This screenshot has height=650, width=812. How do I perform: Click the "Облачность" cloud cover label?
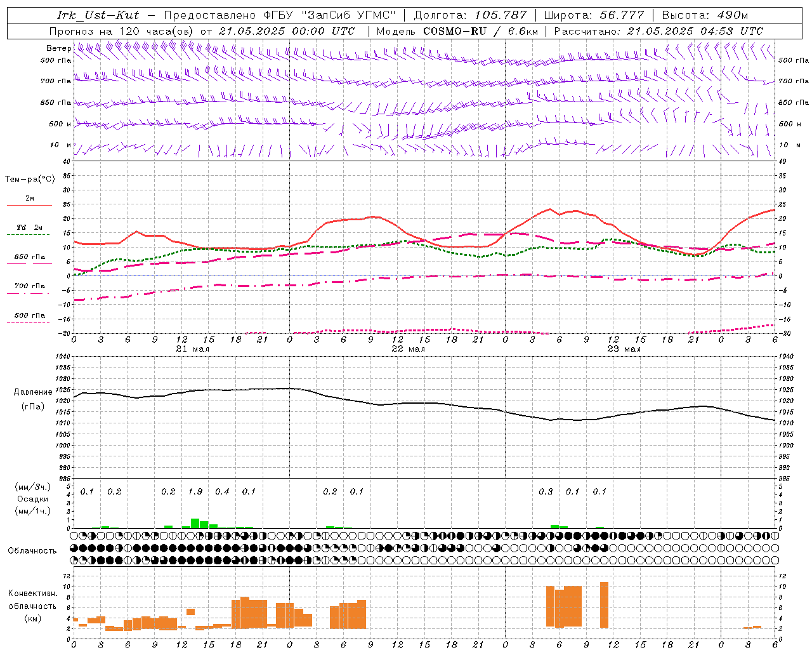[32, 551]
